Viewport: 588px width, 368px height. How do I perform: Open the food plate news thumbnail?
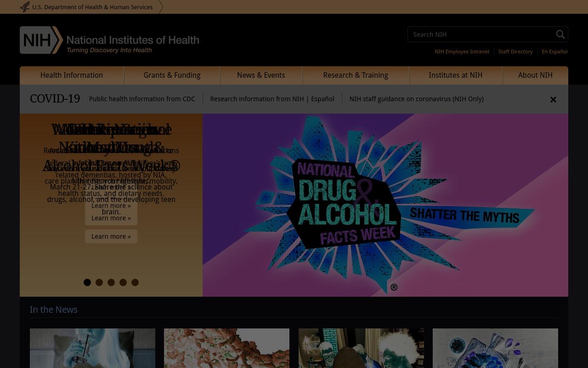[x=495, y=348]
